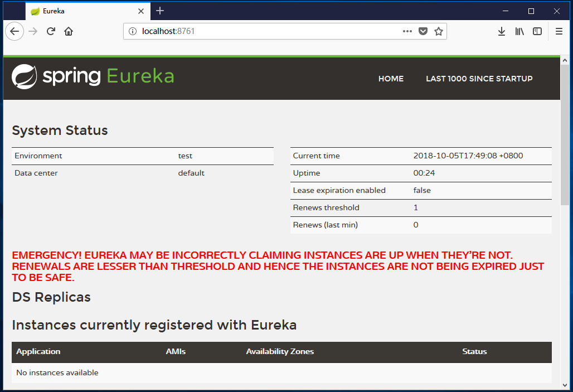
Task: Maximize the browser window
Action: tap(531, 11)
